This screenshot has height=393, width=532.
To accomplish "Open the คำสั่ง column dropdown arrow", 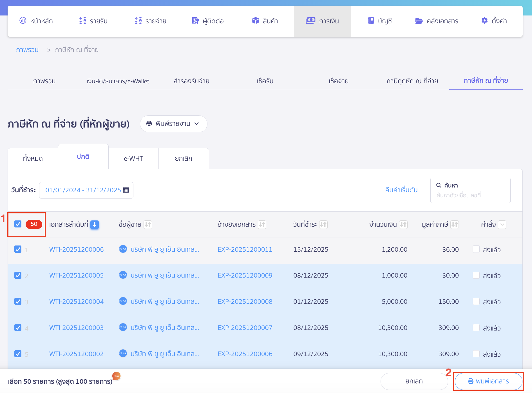I will [x=502, y=225].
